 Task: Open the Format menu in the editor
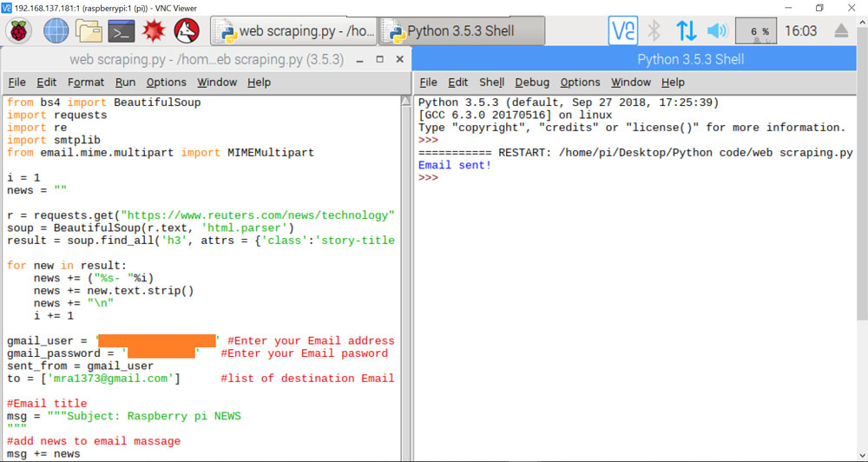pos(86,82)
